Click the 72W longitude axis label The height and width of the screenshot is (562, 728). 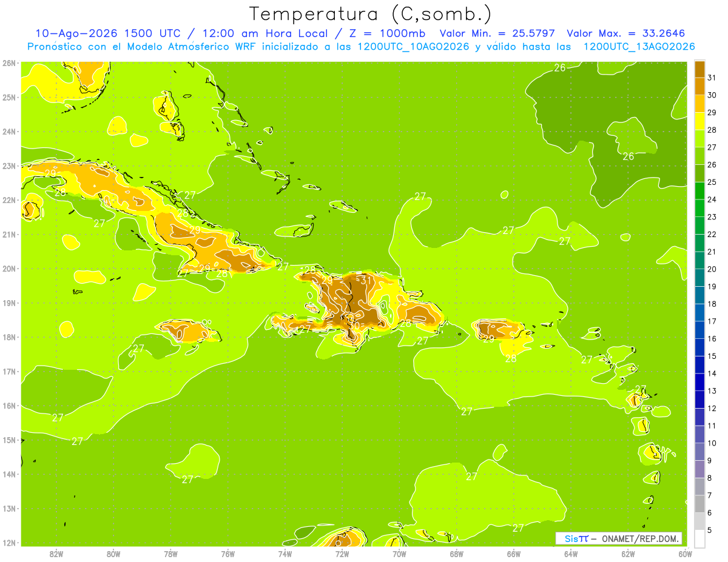[342, 554]
